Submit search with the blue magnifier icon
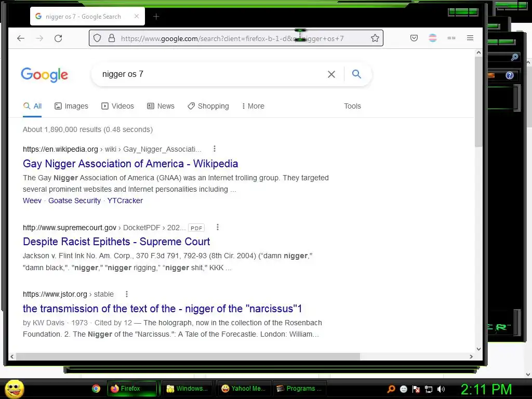 point(356,74)
